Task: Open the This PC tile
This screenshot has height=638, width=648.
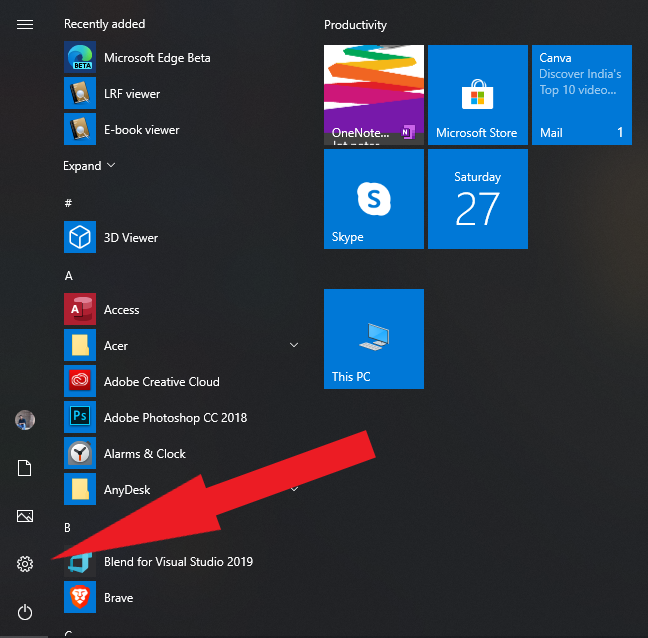Action: pos(374,339)
